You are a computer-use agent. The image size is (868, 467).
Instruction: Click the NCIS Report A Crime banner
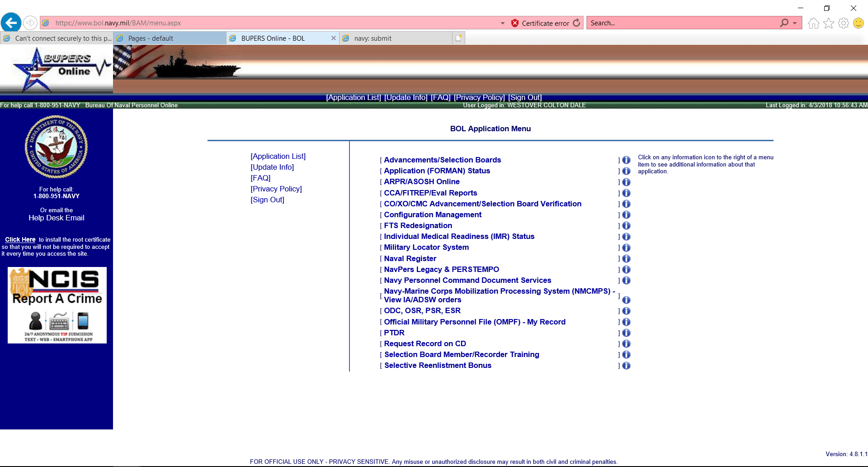(x=56, y=305)
